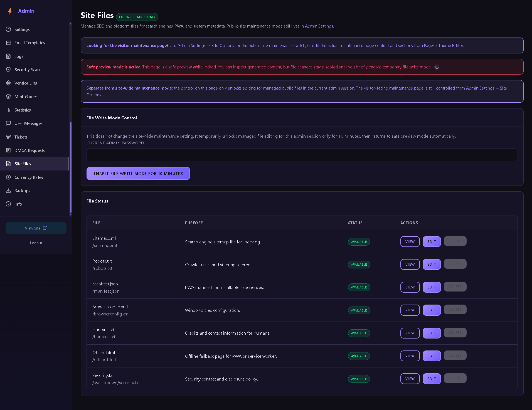Click the Available status of Robots.txt
The image size is (532, 410).
359,265
